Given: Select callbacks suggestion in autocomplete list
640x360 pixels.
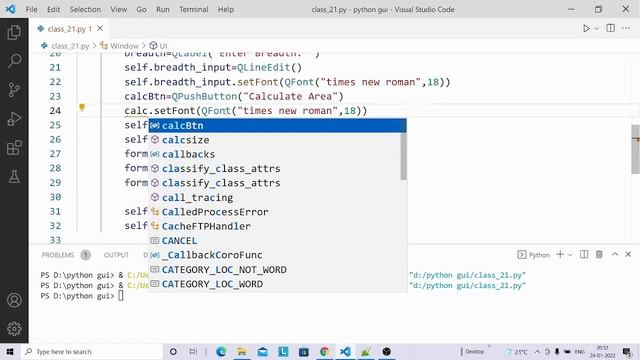Looking at the screenshot, I should 274,154.
